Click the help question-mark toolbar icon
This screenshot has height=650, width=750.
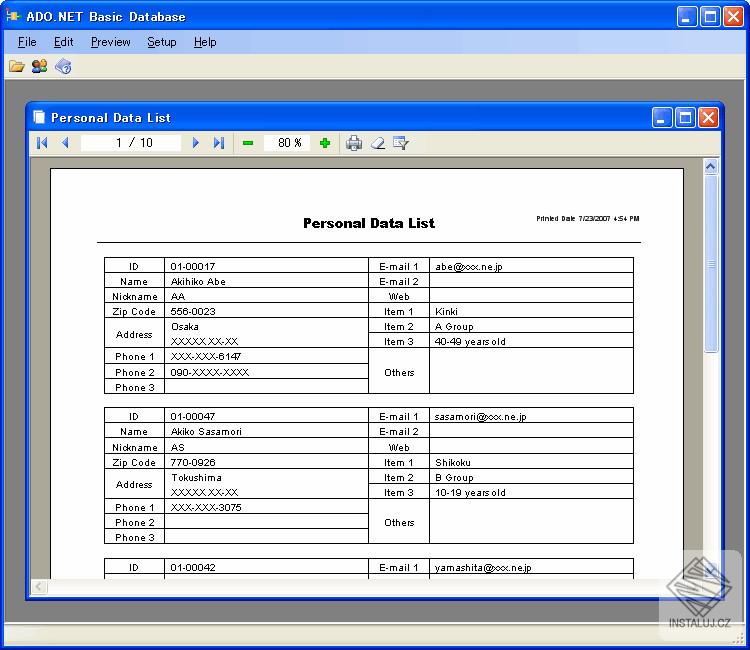tap(63, 66)
